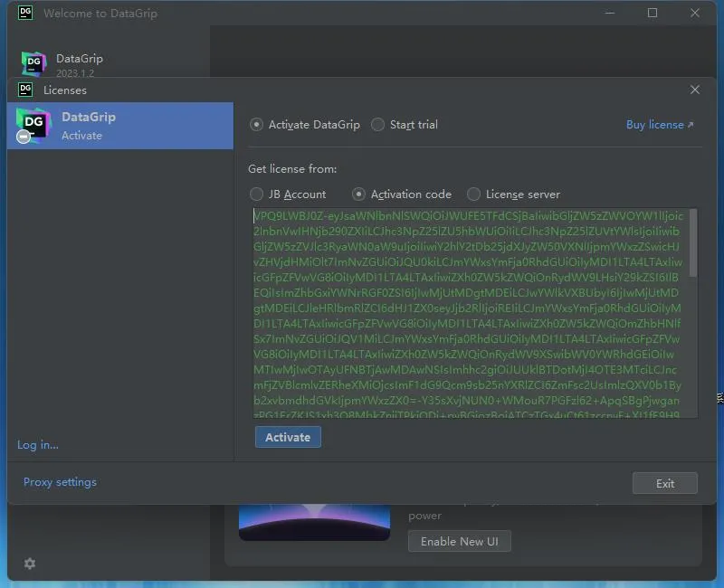Click the Activate button
Screen dimensions: 724x588
(x=288, y=437)
